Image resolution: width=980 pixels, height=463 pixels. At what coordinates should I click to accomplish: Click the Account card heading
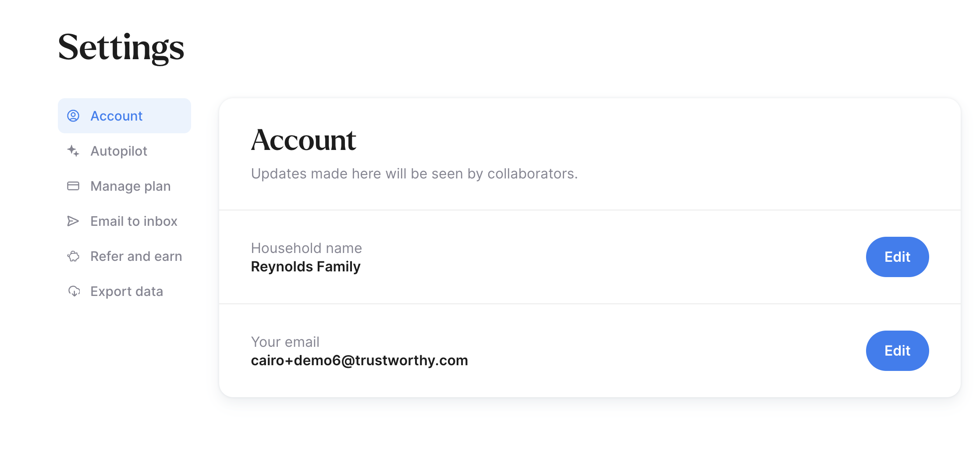point(303,140)
